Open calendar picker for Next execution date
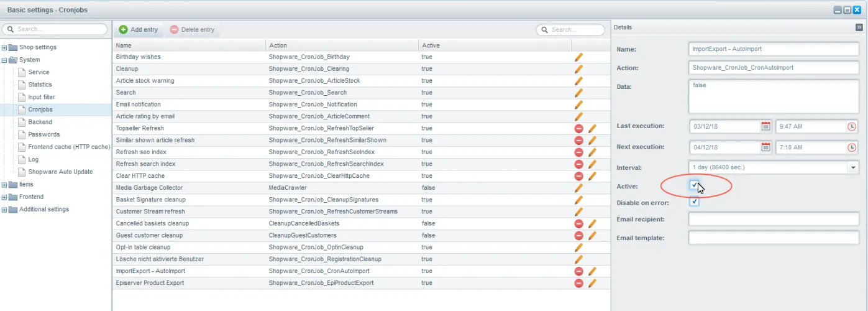 click(x=766, y=147)
